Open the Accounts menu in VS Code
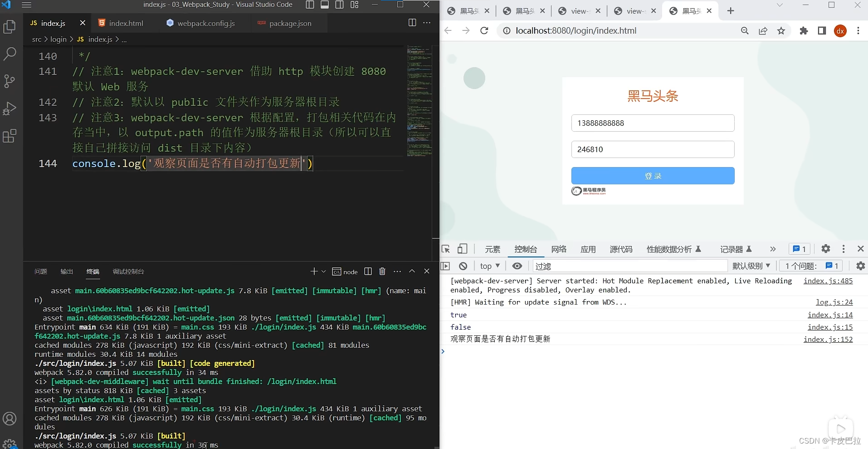The image size is (868, 449). pos(10,419)
